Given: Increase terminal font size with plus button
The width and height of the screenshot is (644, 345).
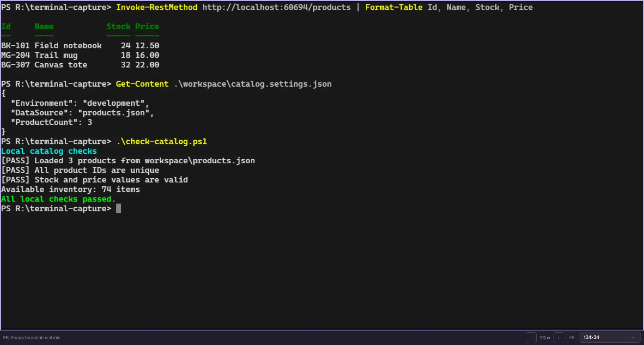Looking at the screenshot, I should [559, 338].
